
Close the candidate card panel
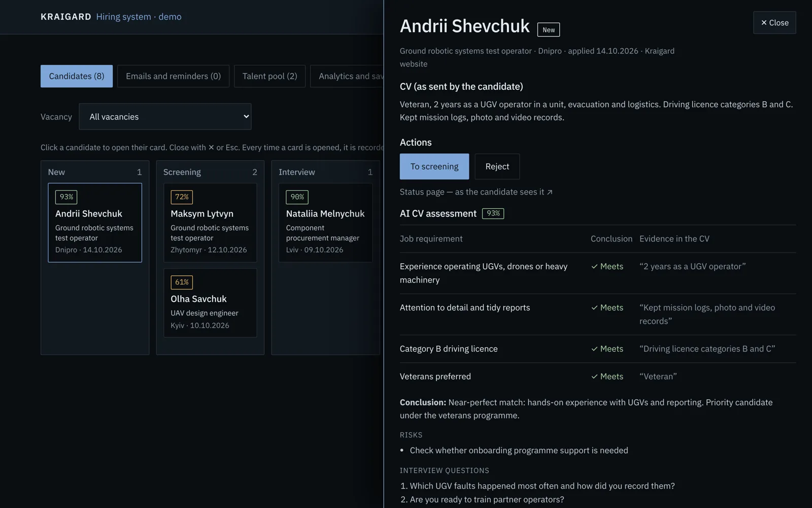point(774,23)
